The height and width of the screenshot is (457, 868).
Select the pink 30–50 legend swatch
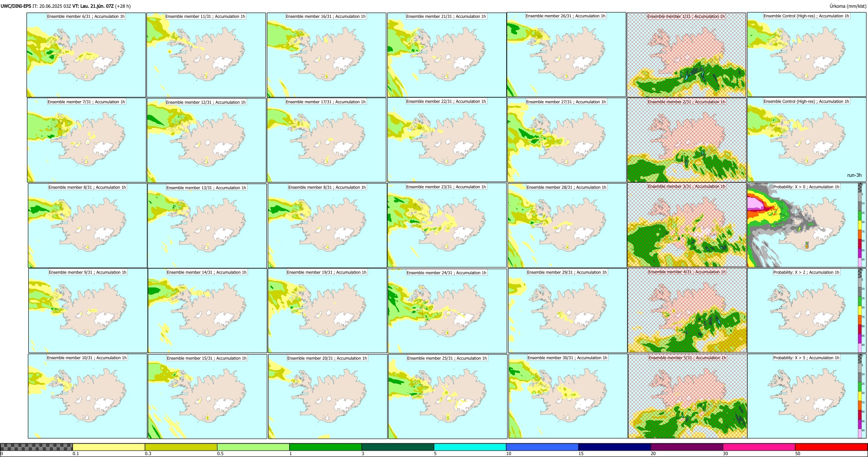[759, 447]
